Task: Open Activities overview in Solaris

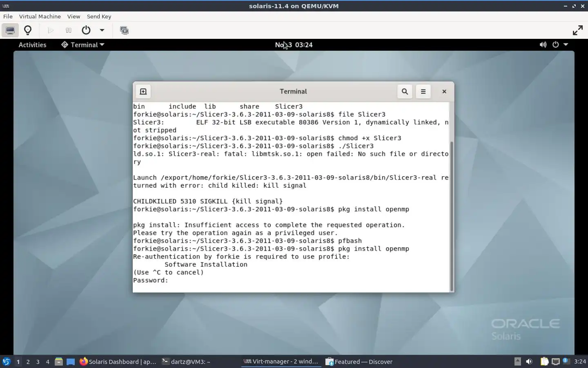Action: (32, 45)
